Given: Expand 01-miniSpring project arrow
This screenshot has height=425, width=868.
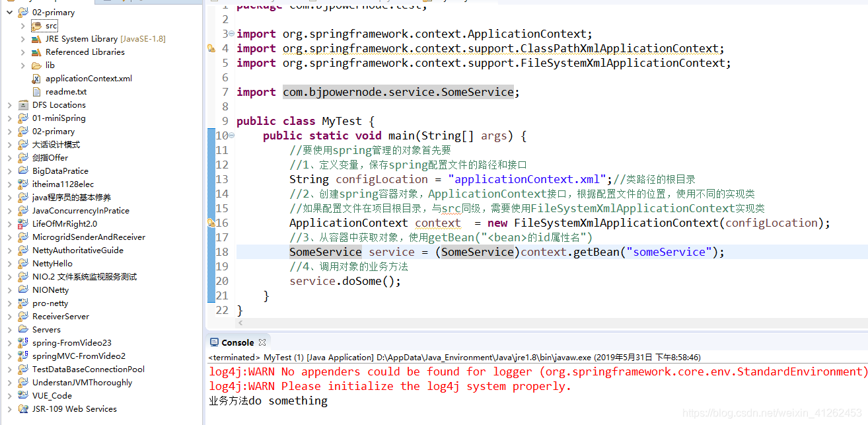Looking at the screenshot, I should [x=9, y=118].
